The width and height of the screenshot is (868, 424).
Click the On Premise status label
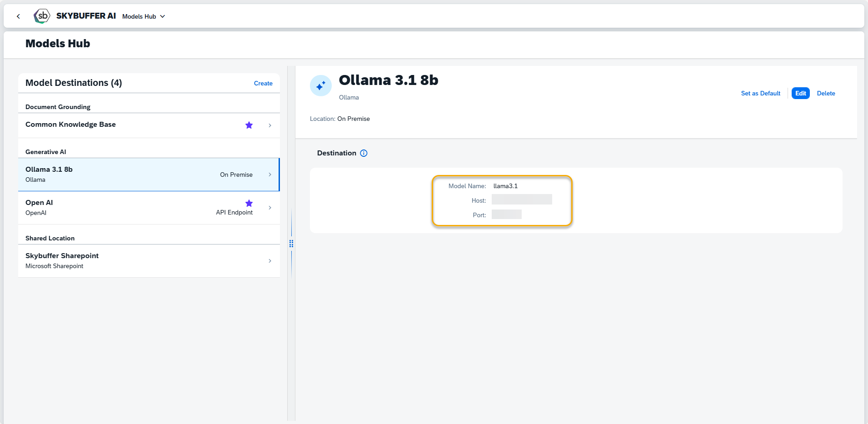click(236, 175)
